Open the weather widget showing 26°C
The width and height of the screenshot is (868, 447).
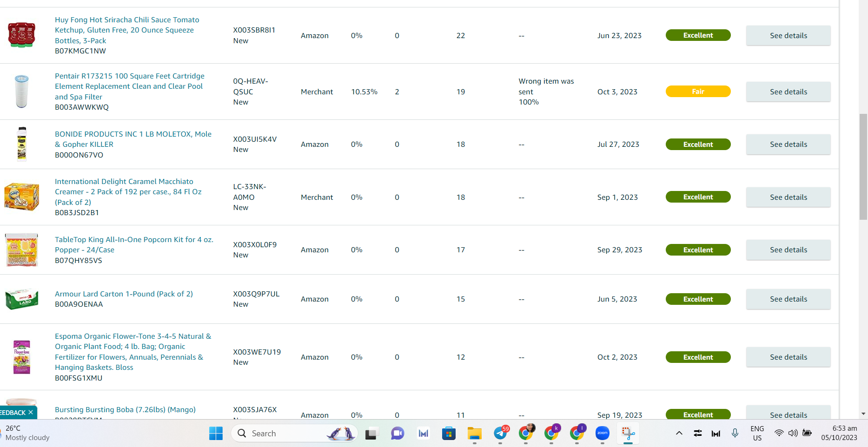pos(26,433)
